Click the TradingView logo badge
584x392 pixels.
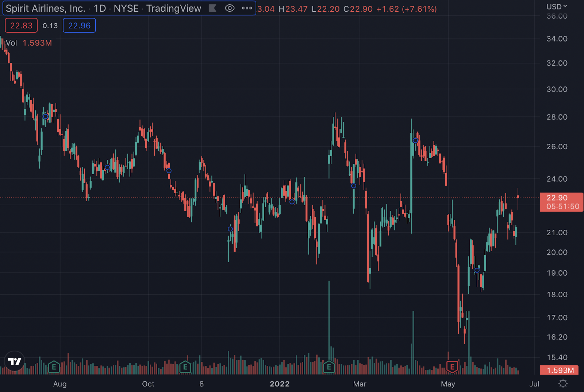click(x=15, y=361)
